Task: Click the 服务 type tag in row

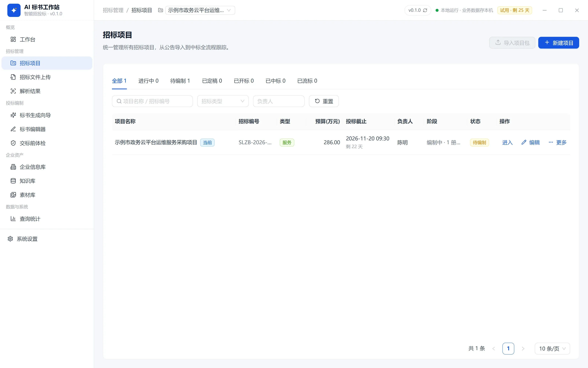Action: (x=287, y=142)
